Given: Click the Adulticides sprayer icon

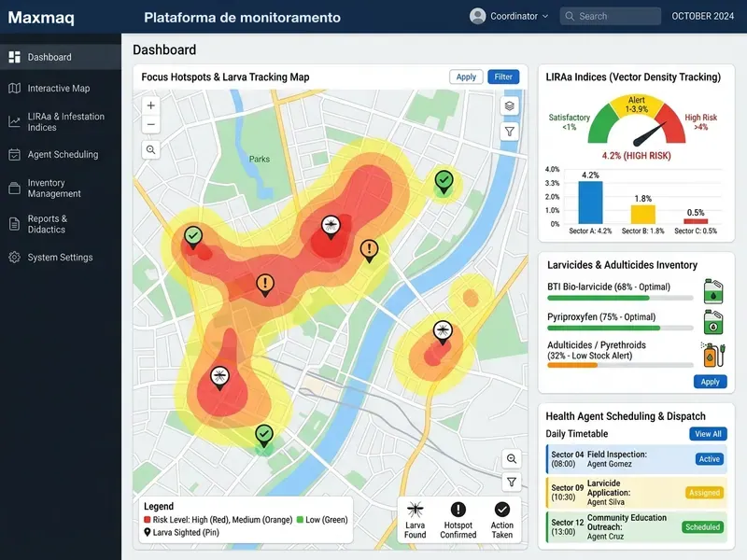Looking at the screenshot, I should point(713,355).
